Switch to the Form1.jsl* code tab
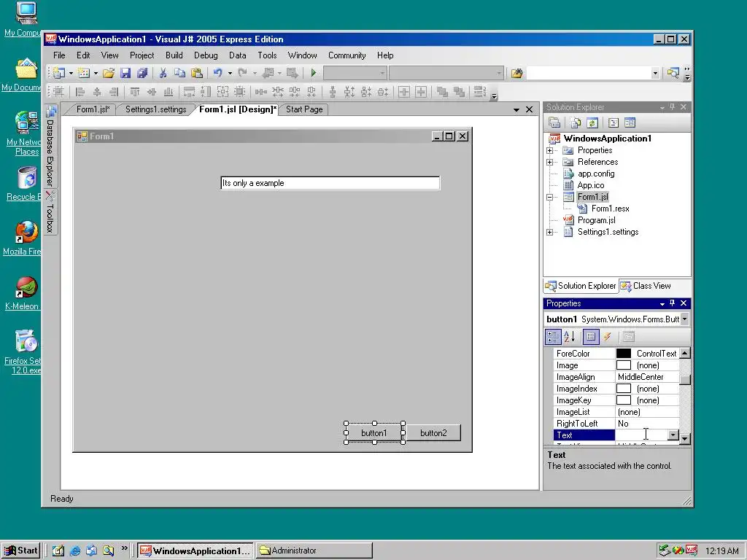Image resolution: width=747 pixels, height=560 pixels. (x=93, y=109)
